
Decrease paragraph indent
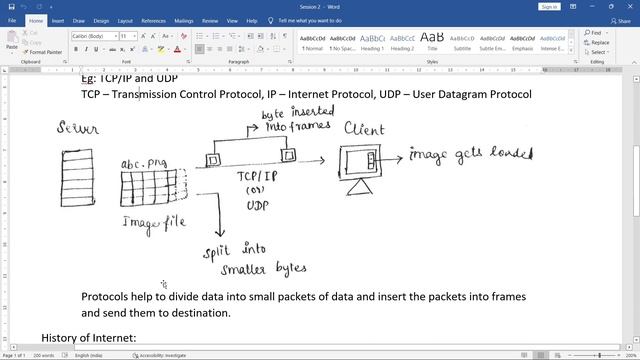pyautogui.click(x=251, y=36)
